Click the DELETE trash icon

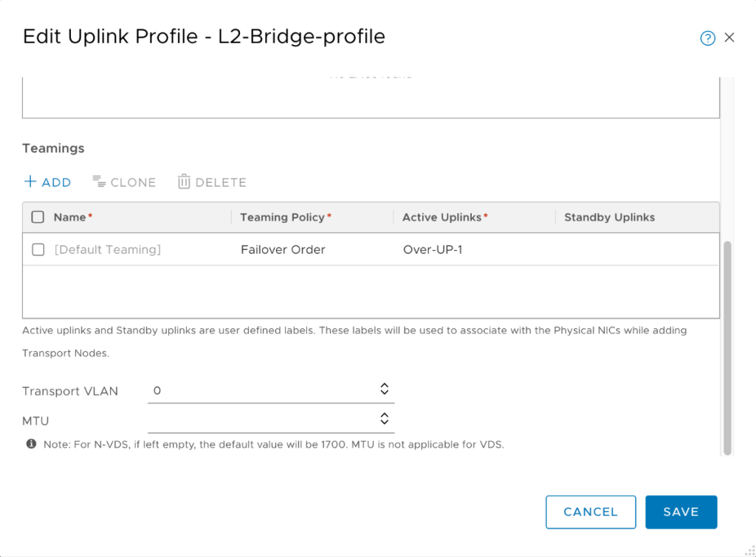point(184,181)
